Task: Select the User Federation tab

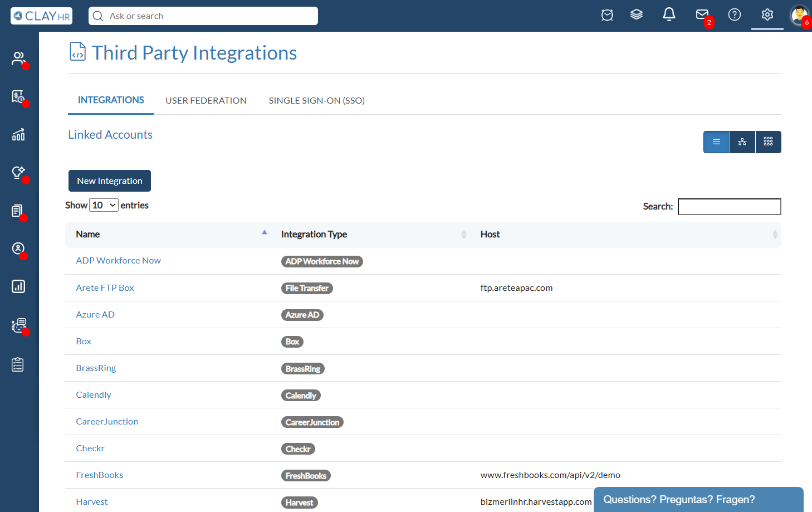Action: [206, 101]
